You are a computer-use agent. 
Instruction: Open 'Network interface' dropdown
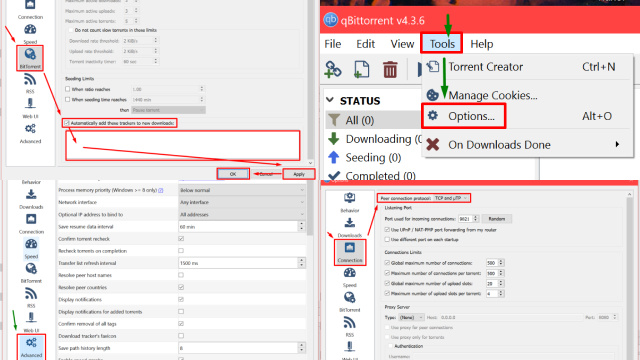[x=242, y=202]
